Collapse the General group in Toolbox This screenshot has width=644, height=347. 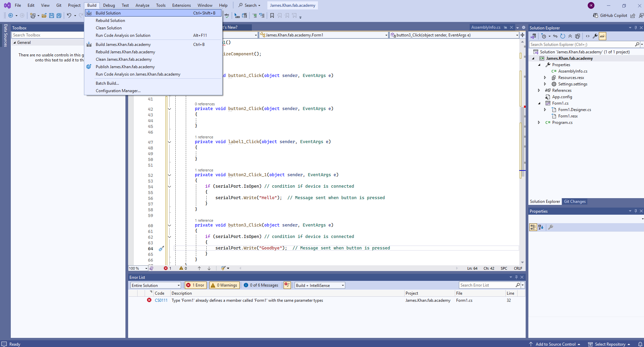coord(14,43)
